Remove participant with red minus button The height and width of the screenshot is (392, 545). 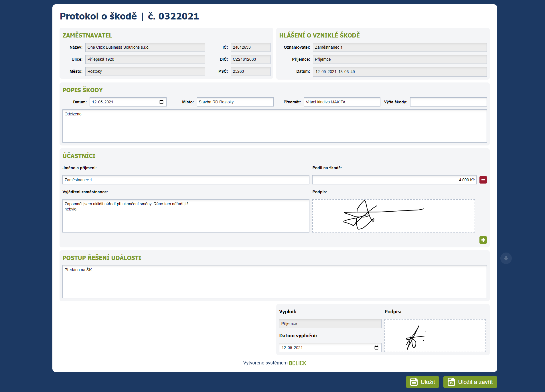pyautogui.click(x=483, y=180)
